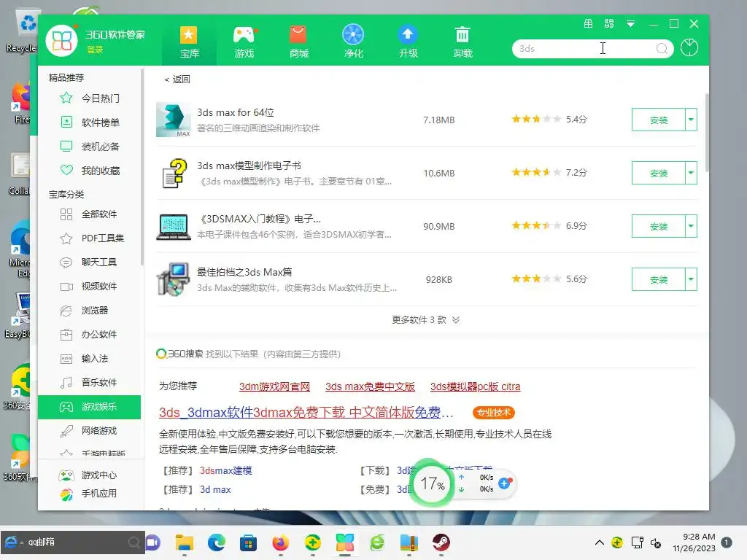Open the skin/theme icon in title bar

[x=609, y=23]
